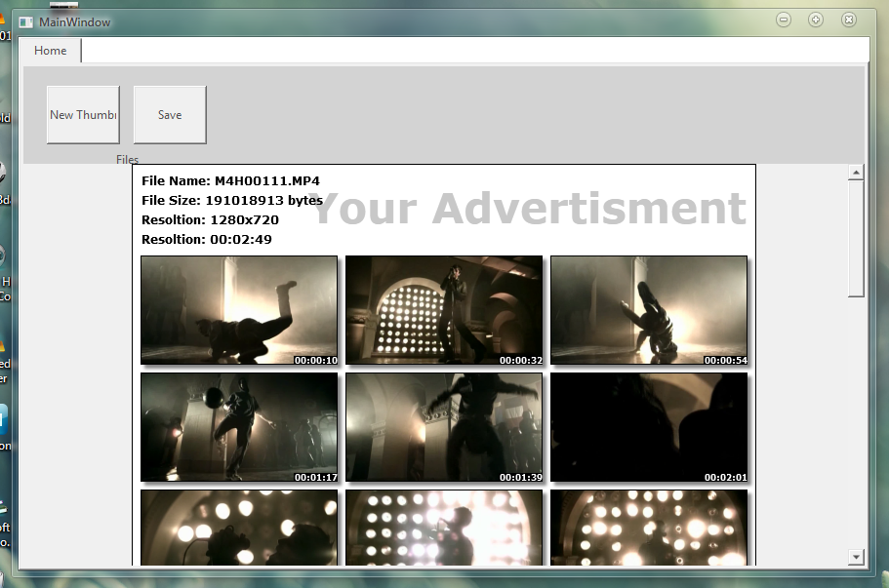The image size is (889, 588).
Task: Click the scrollbar down arrow
Action: click(x=857, y=557)
